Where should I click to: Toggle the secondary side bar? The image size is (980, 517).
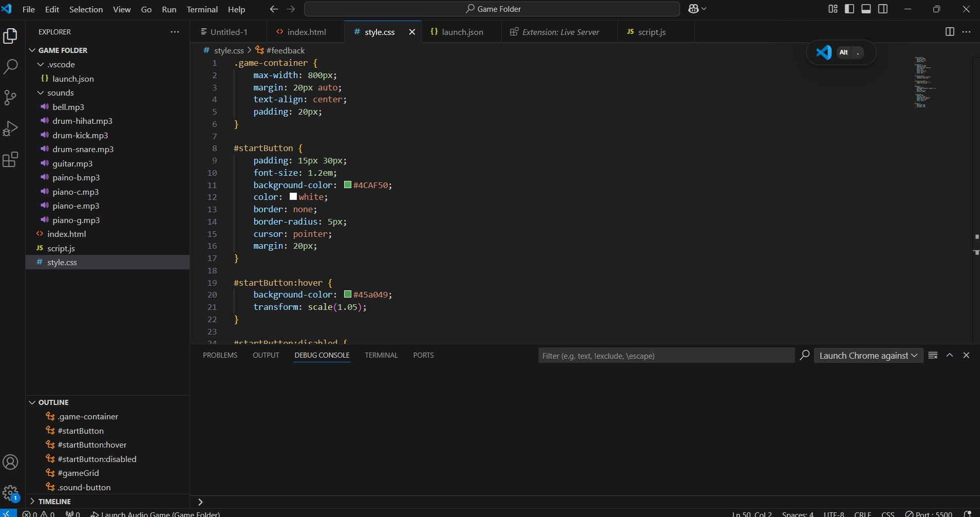(883, 9)
